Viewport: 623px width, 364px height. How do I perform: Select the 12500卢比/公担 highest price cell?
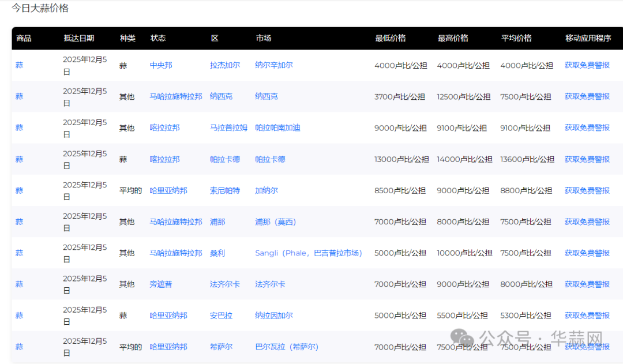click(464, 96)
